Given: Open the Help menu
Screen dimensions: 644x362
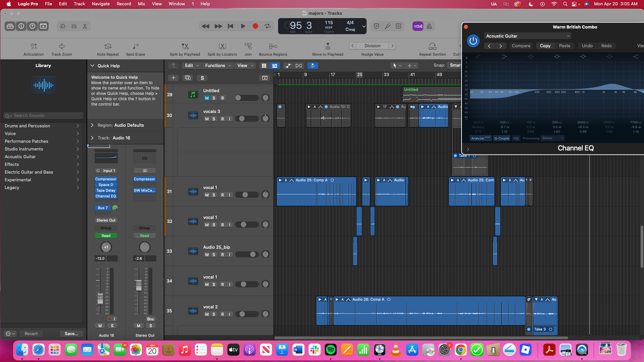Looking at the screenshot, I should pyautogui.click(x=205, y=4).
